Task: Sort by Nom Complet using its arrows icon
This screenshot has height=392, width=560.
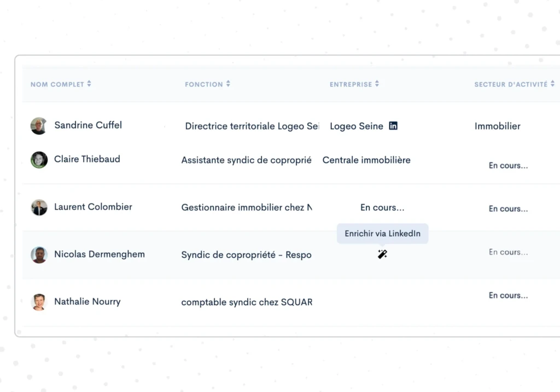Action: tap(89, 84)
